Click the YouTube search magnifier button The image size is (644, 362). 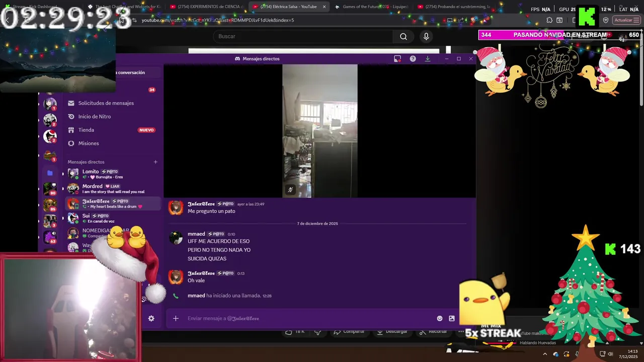click(403, 36)
